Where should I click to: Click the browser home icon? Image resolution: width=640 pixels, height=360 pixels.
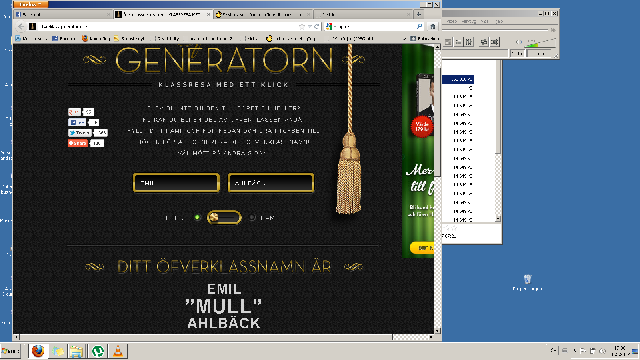432,27
